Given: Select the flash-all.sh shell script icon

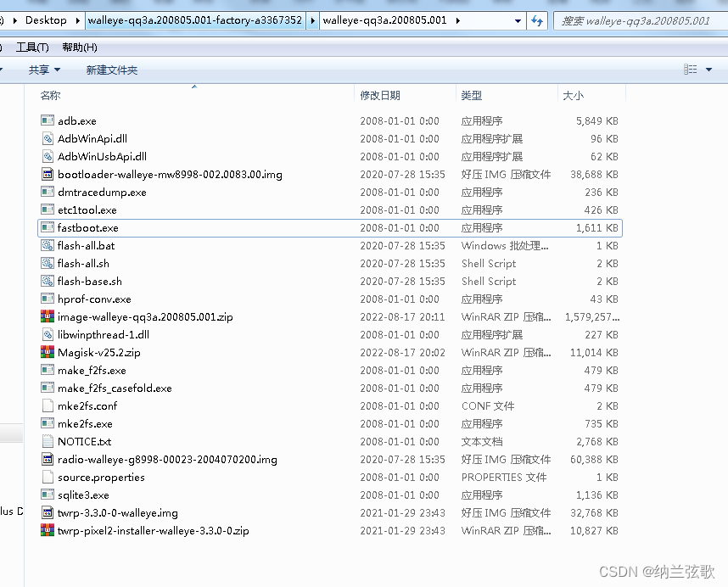Looking at the screenshot, I should pos(46,263).
